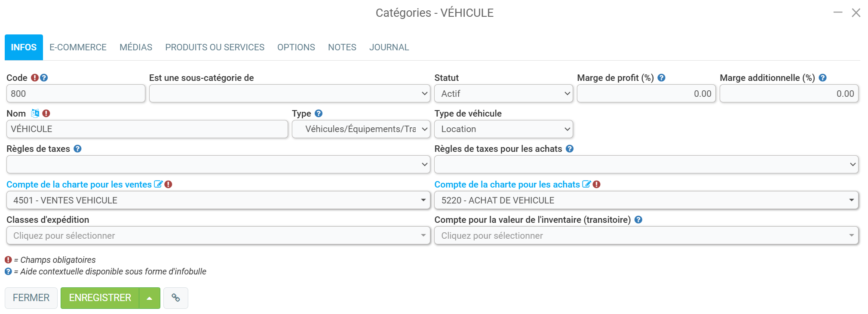Click required icon beside Compte de la charte pour les achats
Image resolution: width=868 pixels, height=314 pixels.
(597, 184)
